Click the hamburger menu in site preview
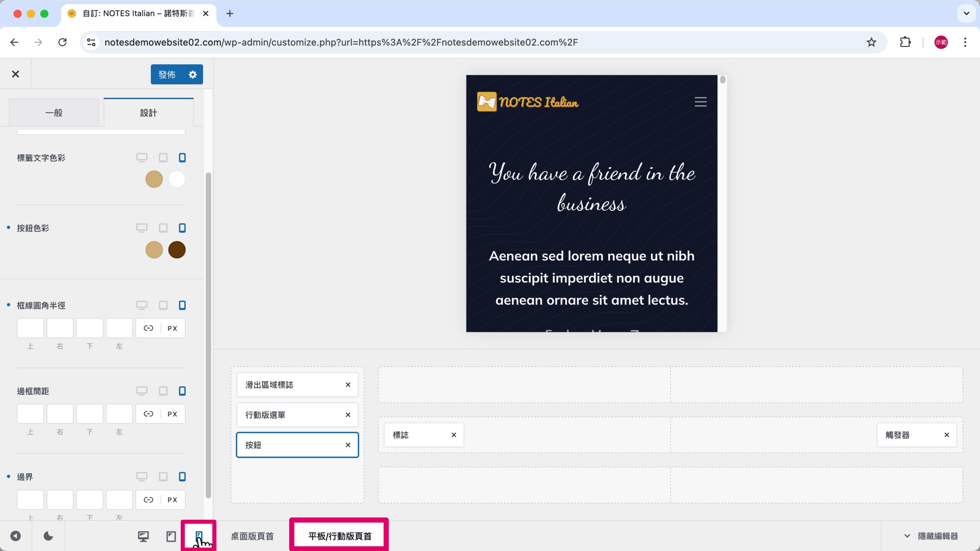 (700, 102)
